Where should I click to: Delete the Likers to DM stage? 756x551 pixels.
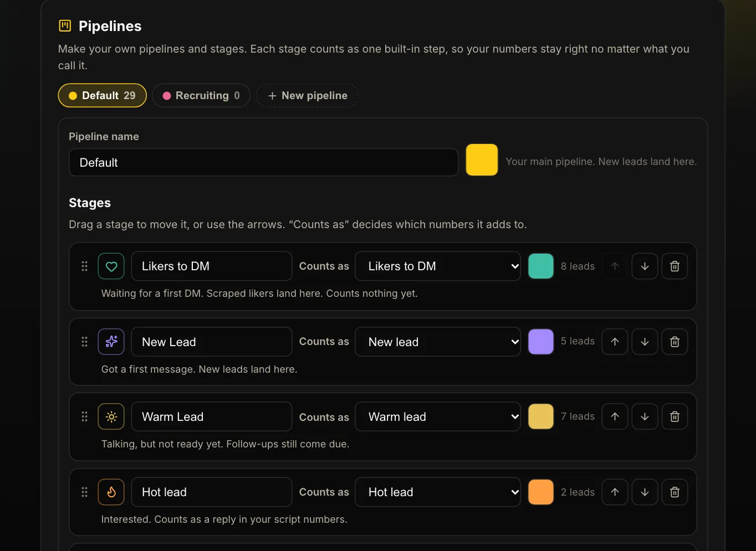[675, 266]
